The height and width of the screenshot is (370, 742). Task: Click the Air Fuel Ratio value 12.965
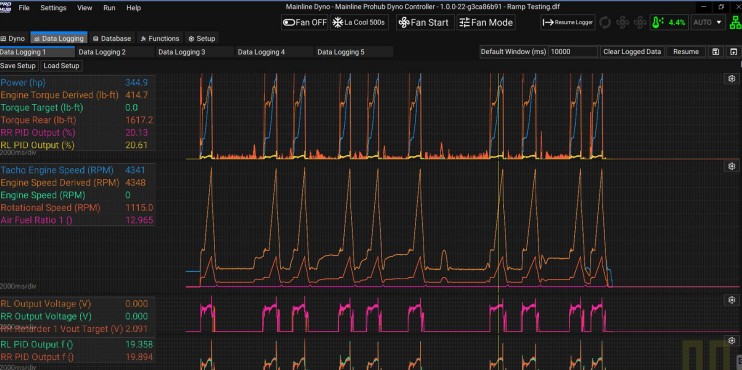coord(139,220)
